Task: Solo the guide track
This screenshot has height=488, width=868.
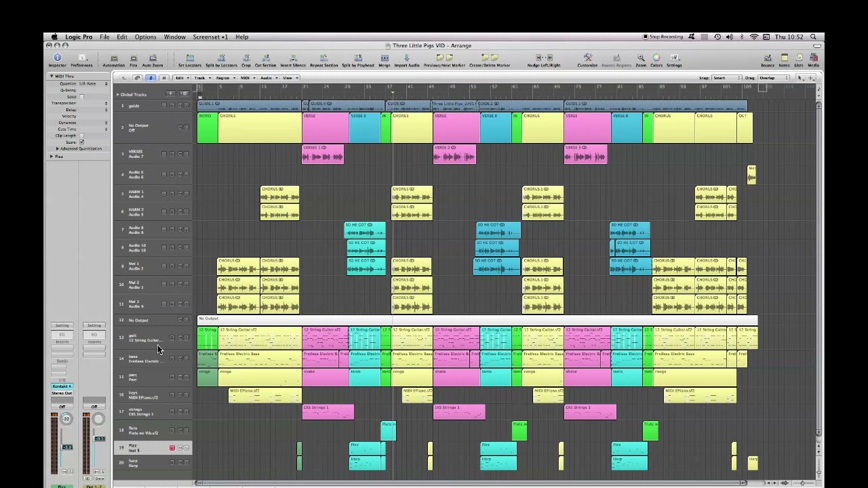Action: [186, 105]
